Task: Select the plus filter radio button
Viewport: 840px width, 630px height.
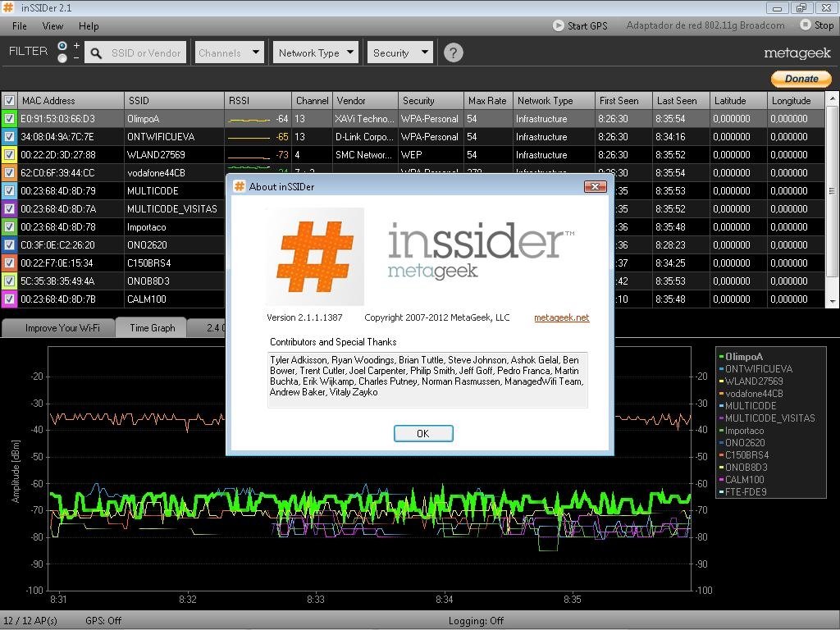Action: pyautogui.click(x=62, y=46)
